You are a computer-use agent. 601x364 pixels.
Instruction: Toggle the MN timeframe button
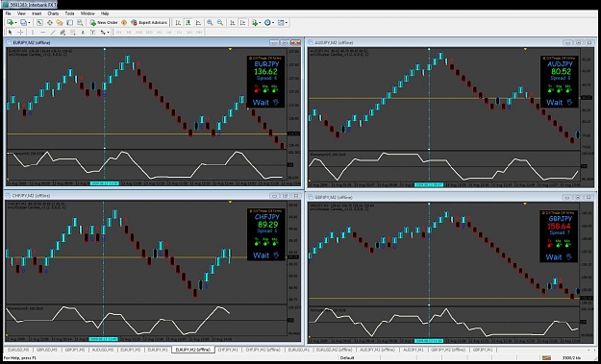point(199,32)
